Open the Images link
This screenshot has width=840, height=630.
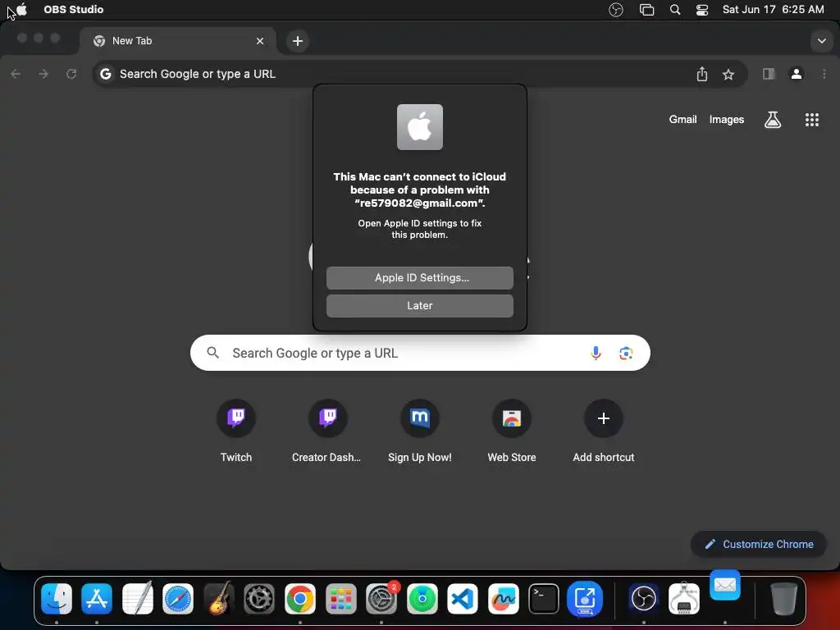click(x=727, y=120)
